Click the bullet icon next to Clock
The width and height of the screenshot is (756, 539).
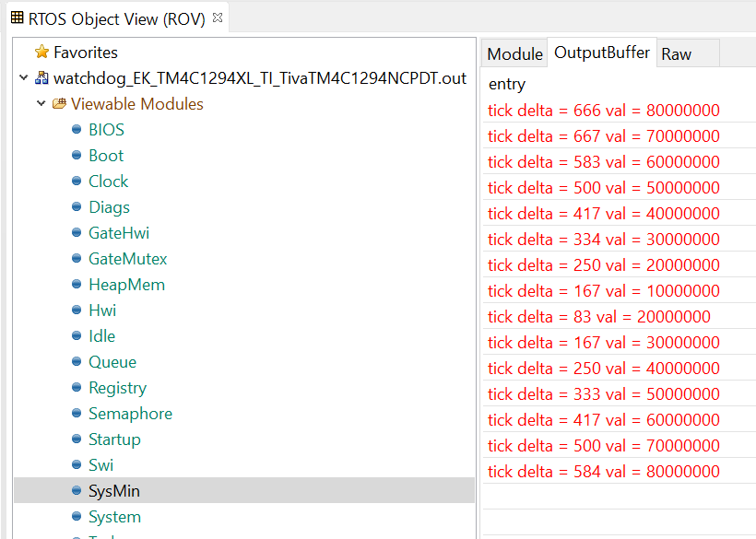click(77, 182)
